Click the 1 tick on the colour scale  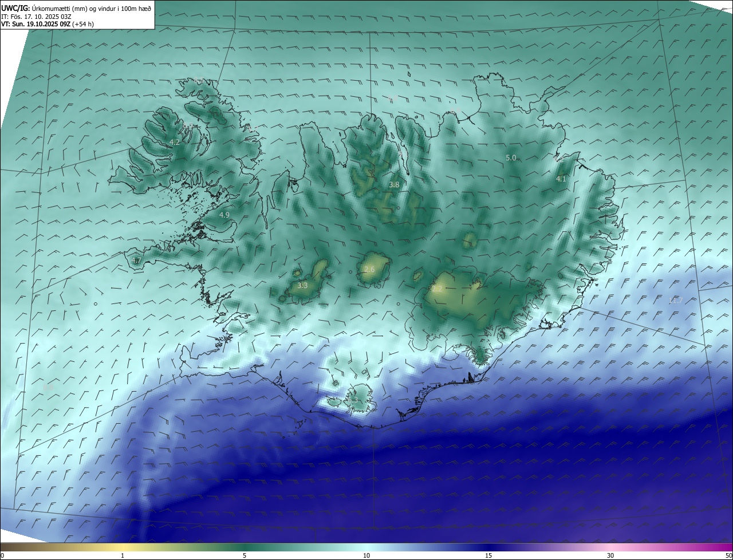coord(123,555)
